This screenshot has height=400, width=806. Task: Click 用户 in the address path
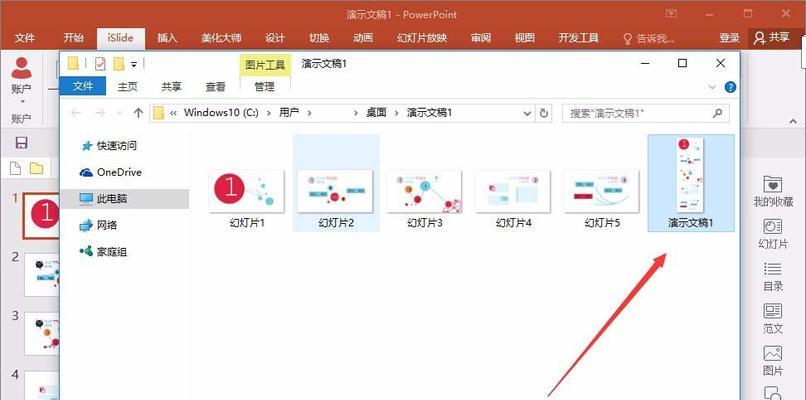[x=289, y=113]
